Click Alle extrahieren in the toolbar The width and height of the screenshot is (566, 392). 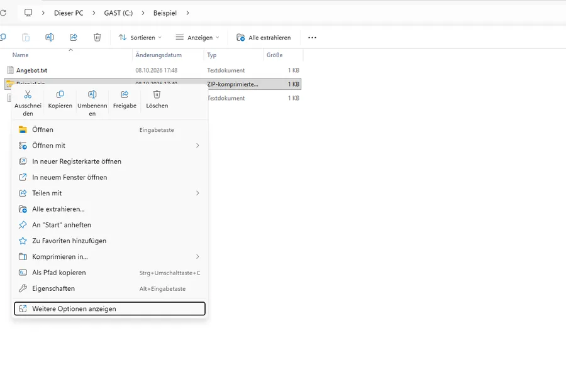click(264, 38)
